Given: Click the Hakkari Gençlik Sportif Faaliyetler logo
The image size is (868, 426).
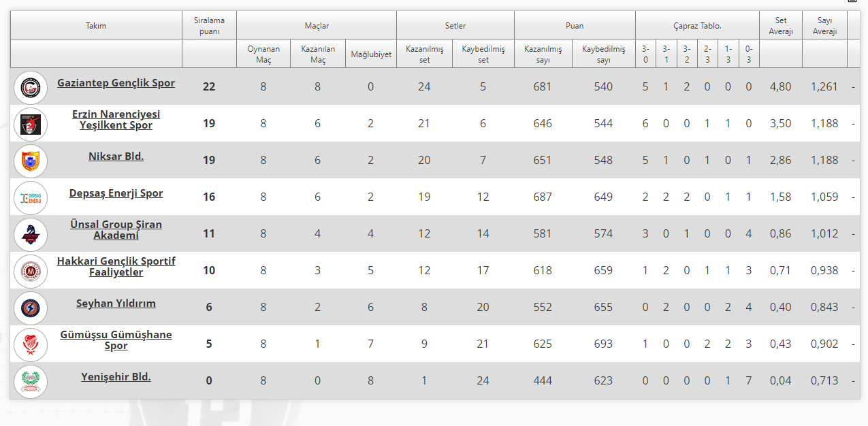Looking at the screenshot, I should coord(31,271).
